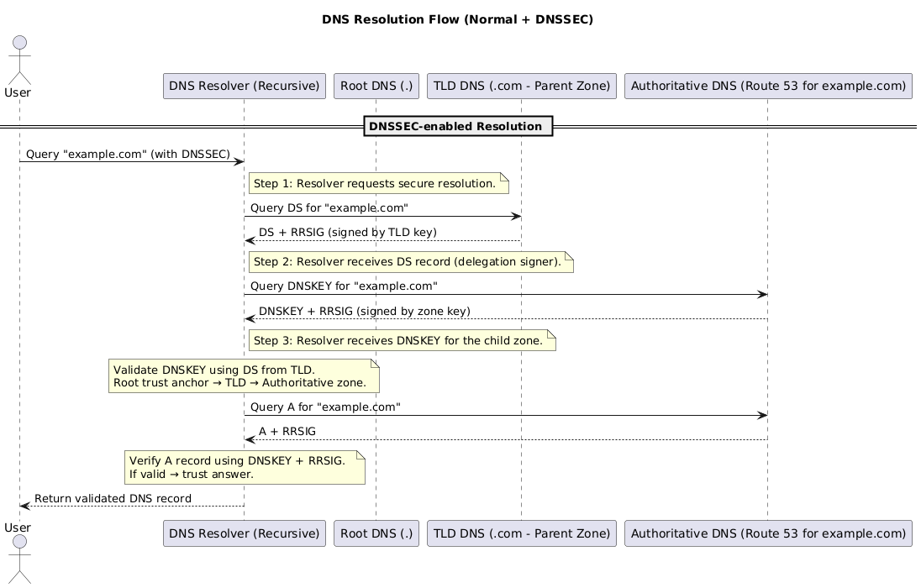Click the top Authoritative DNS Route 53 box
Screen dimensions: 921x588
point(768,86)
